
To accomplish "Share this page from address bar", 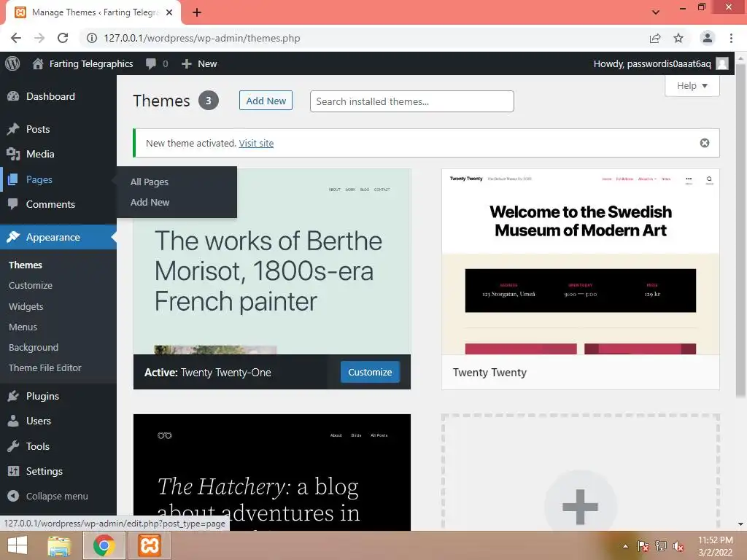I will [x=655, y=38].
